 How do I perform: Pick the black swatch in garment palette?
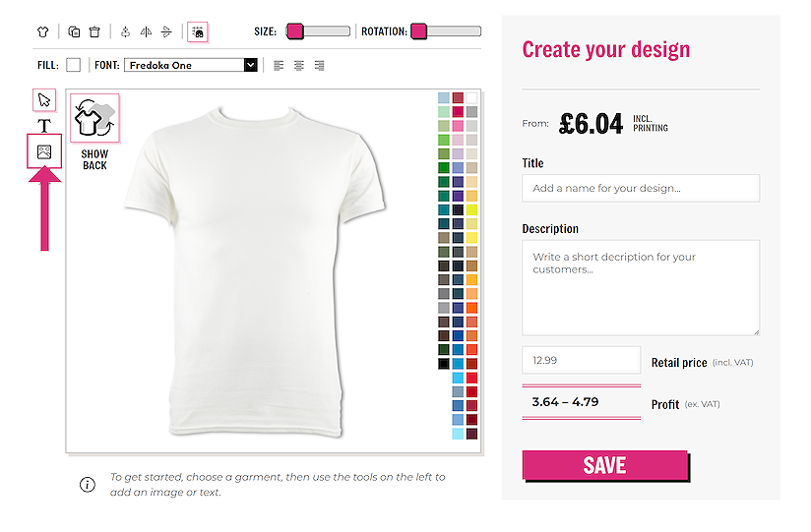(x=444, y=364)
